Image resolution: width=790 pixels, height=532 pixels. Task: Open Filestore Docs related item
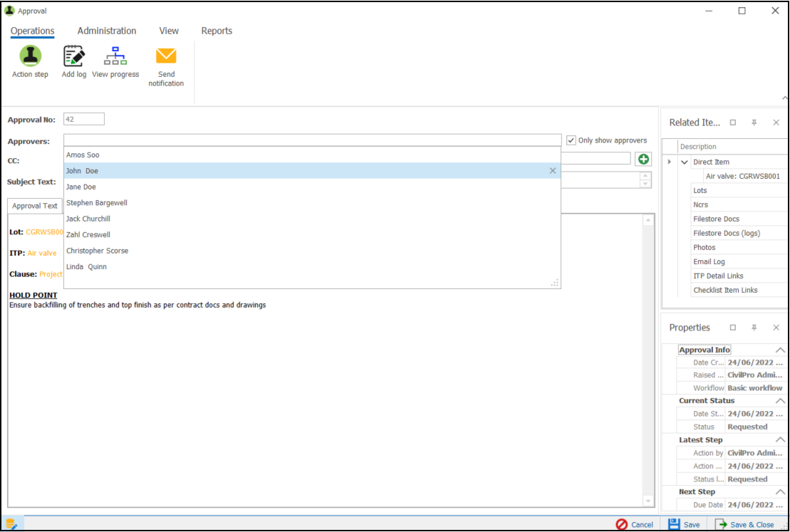click(x=716, y=219)
